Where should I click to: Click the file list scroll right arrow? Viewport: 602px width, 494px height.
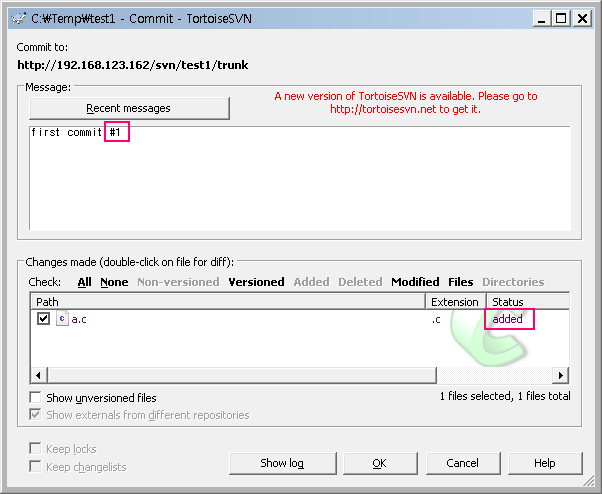pos(561,375)
